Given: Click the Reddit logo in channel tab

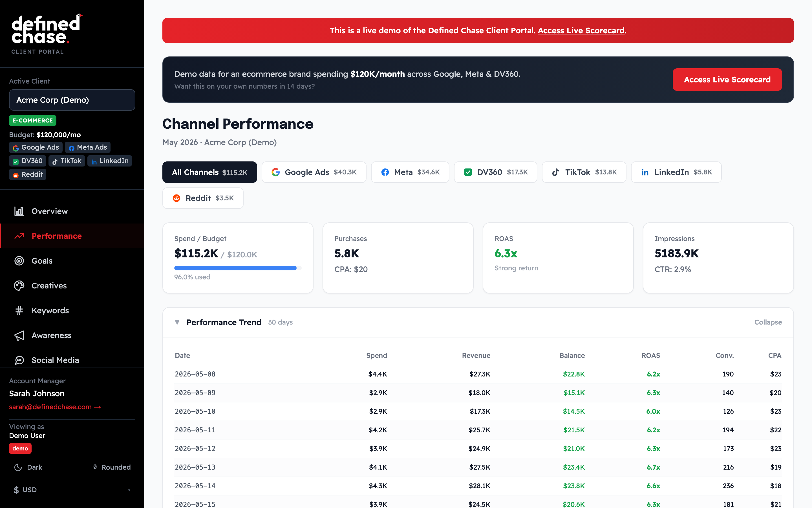Looking at the screenshot, I should 176,198.
